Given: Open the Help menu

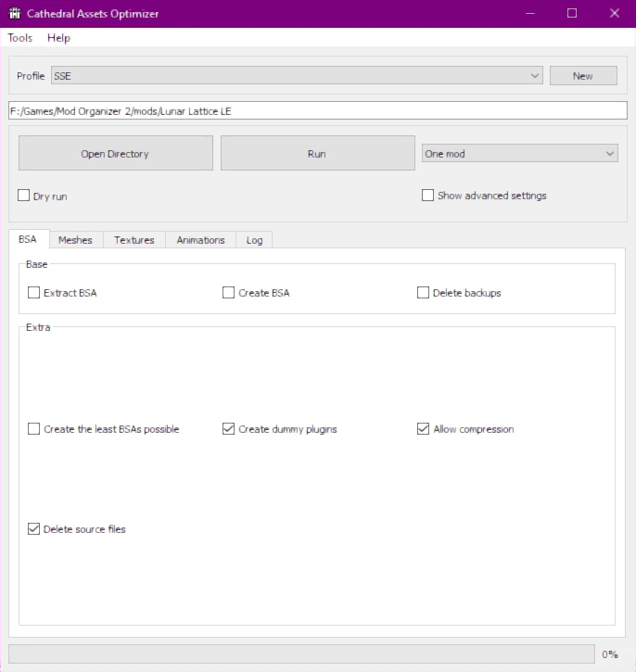Looking at the screenshot, I should pyautogui.click(x=58, y=38).
